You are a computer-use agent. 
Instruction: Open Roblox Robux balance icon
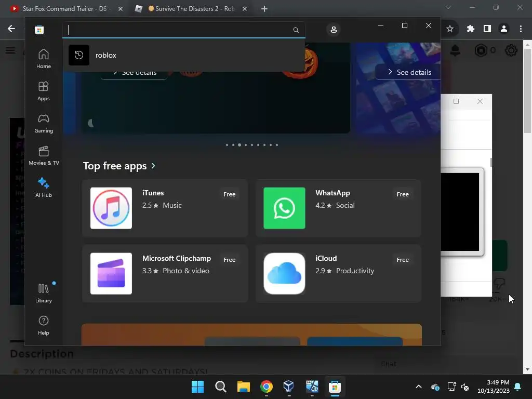click(481, 50)
